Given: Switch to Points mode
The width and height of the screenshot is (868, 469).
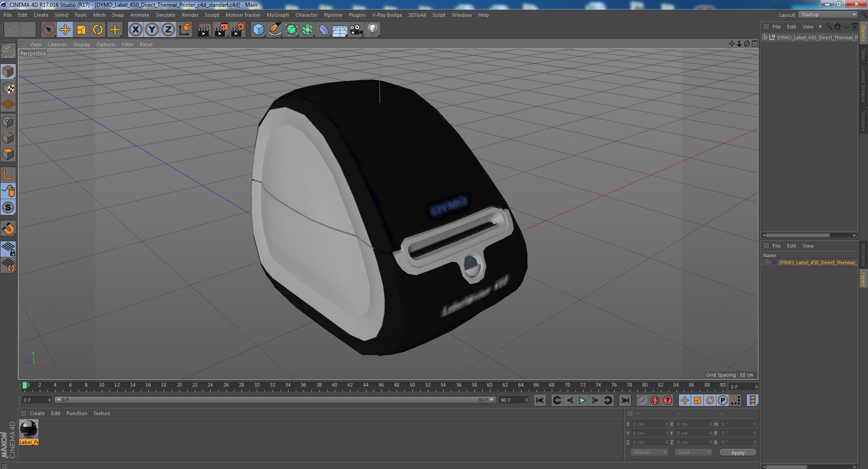Looking at the screenshot, I should (8, 121).
